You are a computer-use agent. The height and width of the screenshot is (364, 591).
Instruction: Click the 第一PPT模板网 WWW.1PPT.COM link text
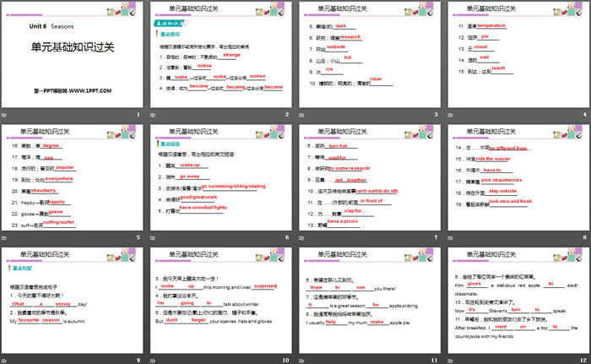73,89
